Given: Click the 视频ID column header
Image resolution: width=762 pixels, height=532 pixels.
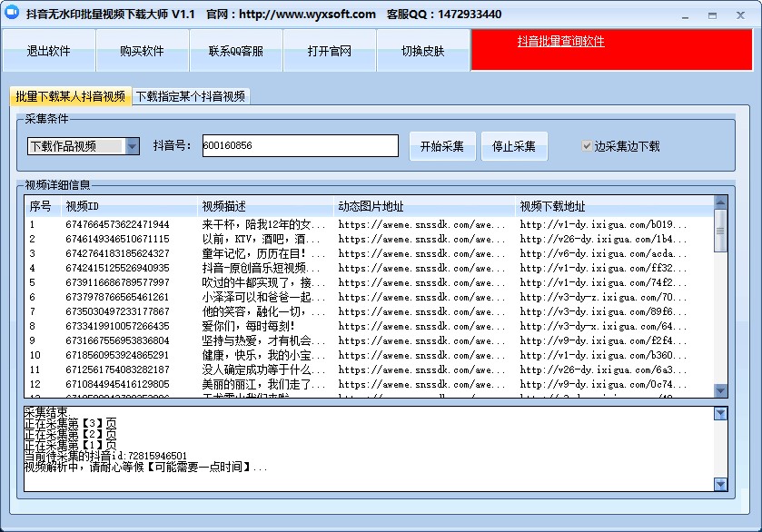Looking at the screenshot, I should pos(130,206).
